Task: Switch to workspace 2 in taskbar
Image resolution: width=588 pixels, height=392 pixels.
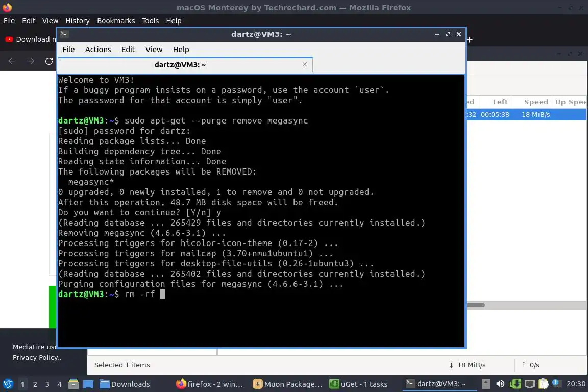Action: tap(35, 384)
